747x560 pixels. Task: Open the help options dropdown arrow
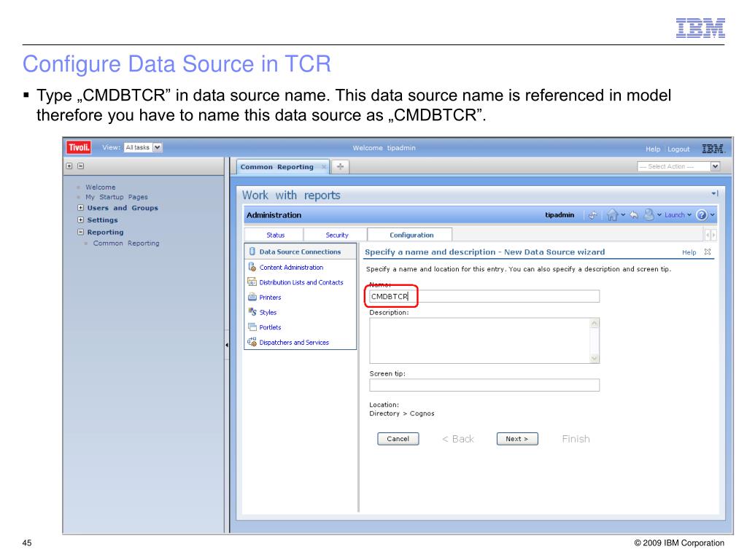pyautogui.click(x=712, y=215)
